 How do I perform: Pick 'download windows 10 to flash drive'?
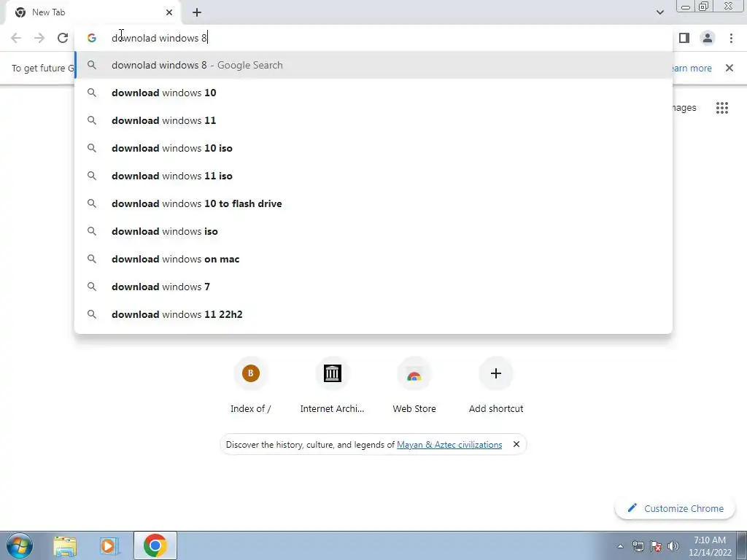point(373,203)
